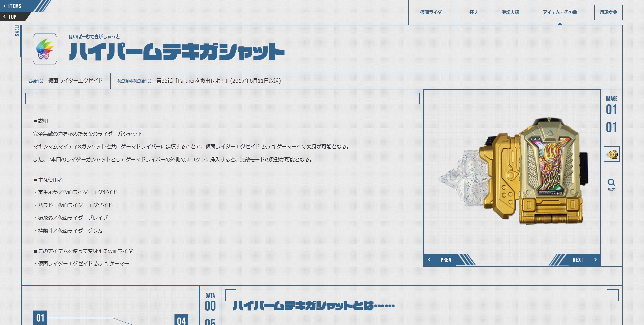Click the ■主な使用者 section heading
Screen dimensions: 644x325
tap(48, 180)
